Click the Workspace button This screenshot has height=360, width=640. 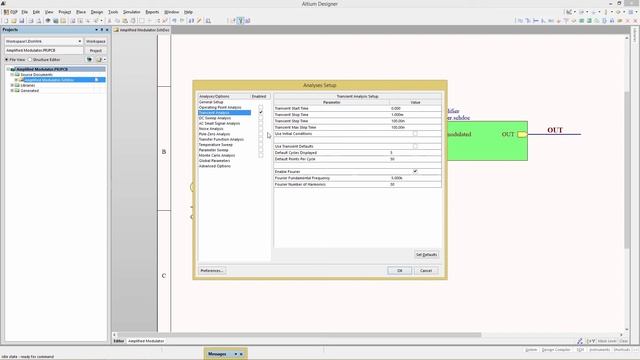96,41
